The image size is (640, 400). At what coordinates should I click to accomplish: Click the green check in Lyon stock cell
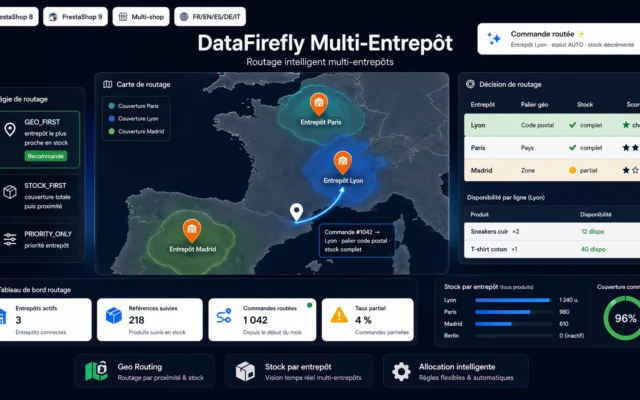[x=572, y=125]
